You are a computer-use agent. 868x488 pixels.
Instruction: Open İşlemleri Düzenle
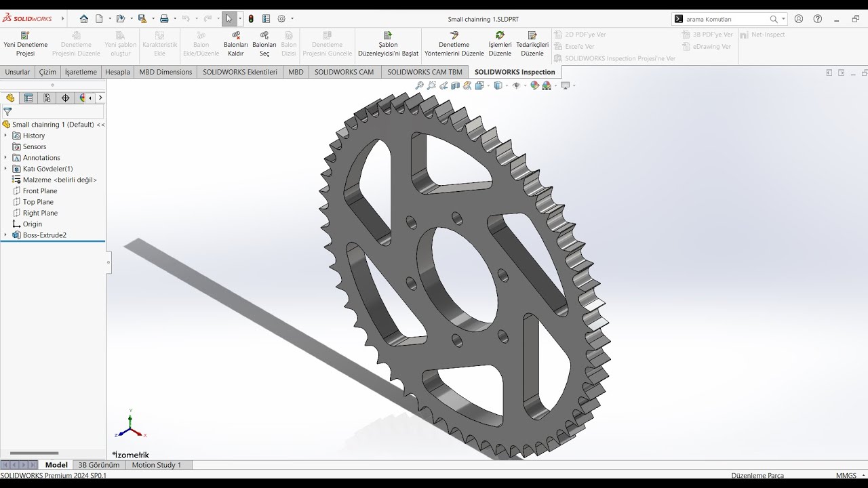500,44
